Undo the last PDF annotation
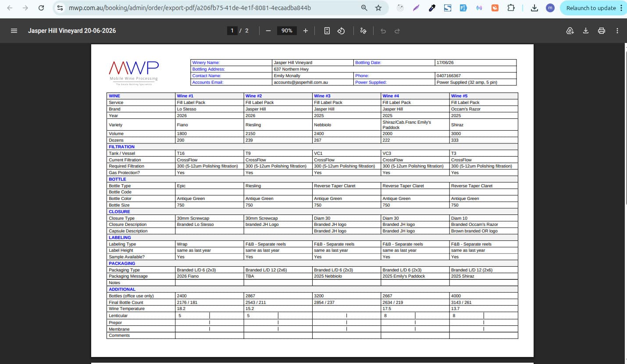The width and height of the screenshot is (627, 364). click(x=383, y=31)
